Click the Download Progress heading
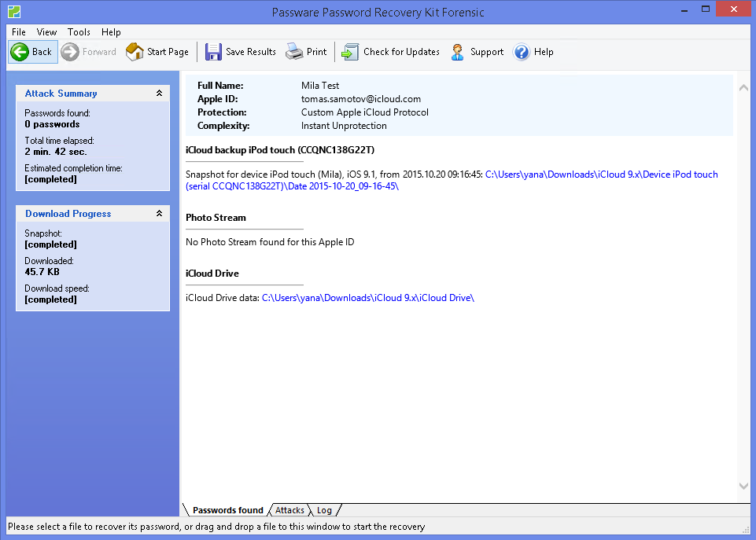 [x=68, y=213]
